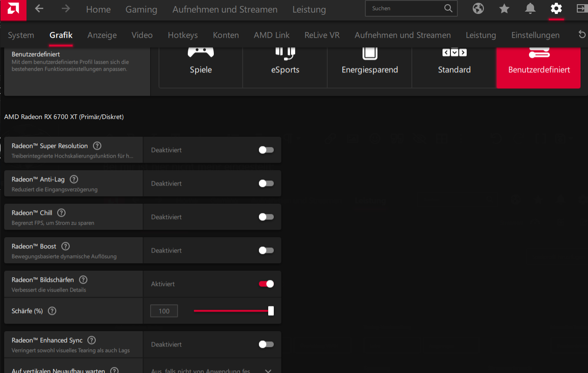This screenshot has height=373, width=588.
Task: Select the Spiele profile
Action: [x=201, y=67]
